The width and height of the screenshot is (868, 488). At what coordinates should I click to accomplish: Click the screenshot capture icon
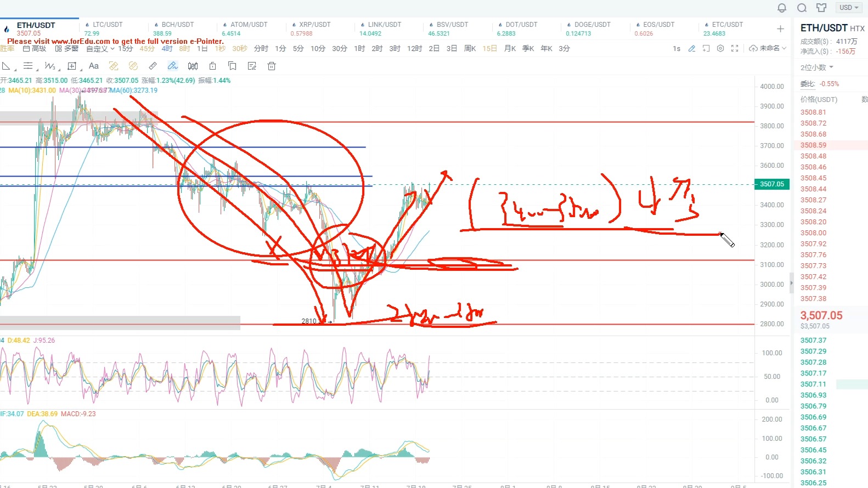pos(706,49)
